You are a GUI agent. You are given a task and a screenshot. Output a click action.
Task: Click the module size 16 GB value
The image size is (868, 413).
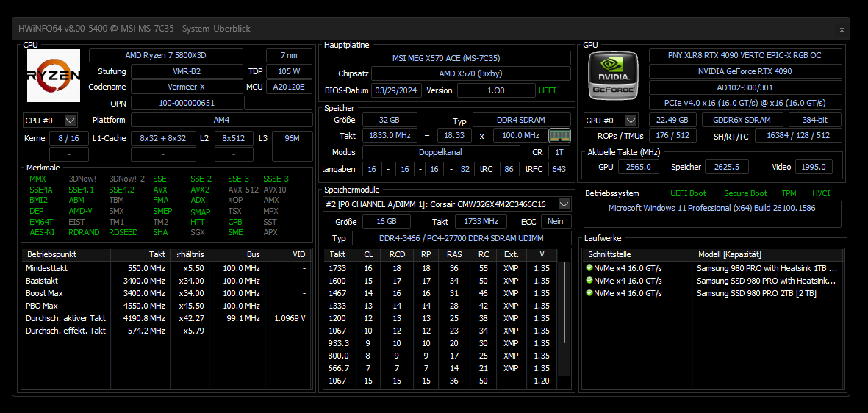coord(387,221)
